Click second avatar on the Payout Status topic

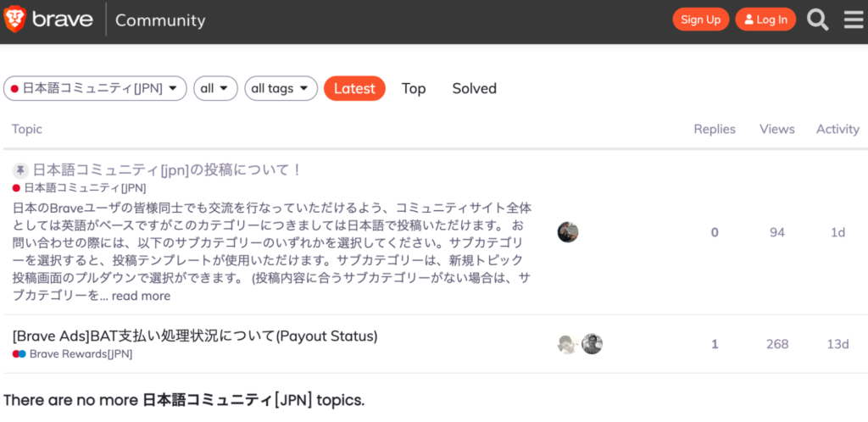(x=592, y=344)
